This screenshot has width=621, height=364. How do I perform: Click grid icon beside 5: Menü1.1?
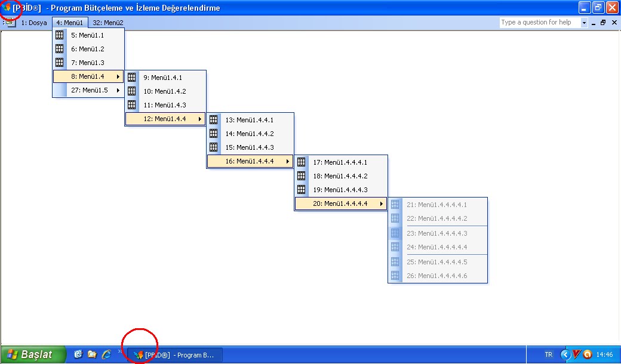point(59,35)
